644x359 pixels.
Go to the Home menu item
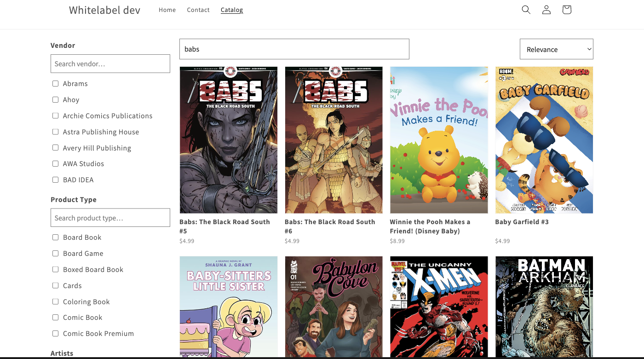coord(167,10)
